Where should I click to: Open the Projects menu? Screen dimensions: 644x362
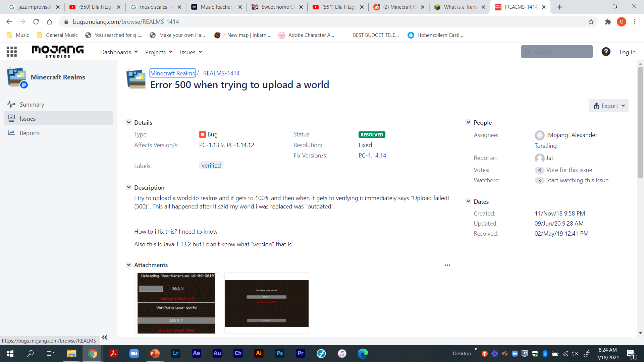[x=159, y=52]
